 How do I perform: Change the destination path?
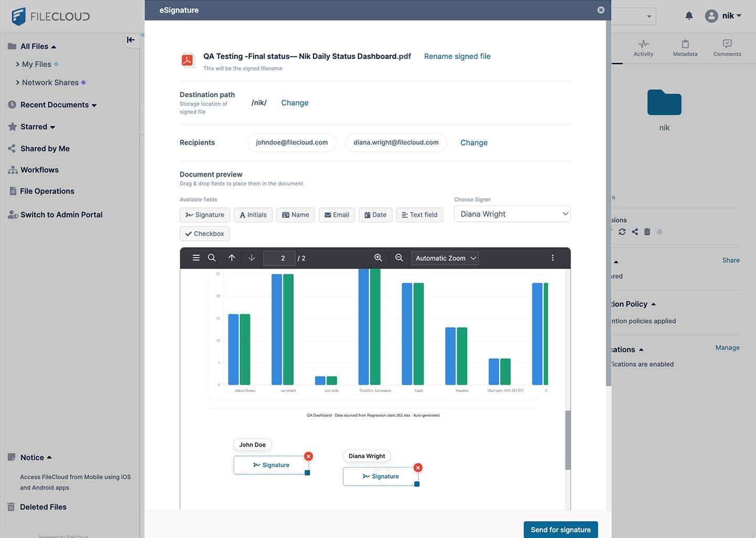click(x=295, y=103)
